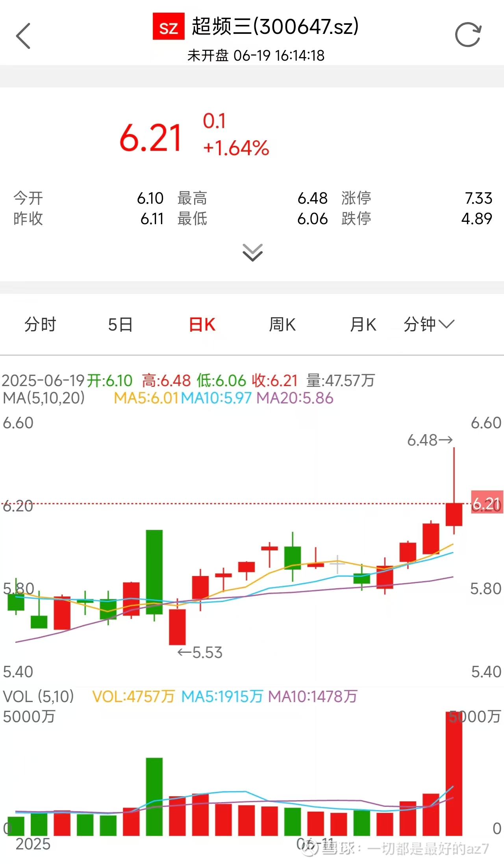Tap the 最高 value 6.48
Viewport: 504px width, 864px height.
click(x=312, y=198)
